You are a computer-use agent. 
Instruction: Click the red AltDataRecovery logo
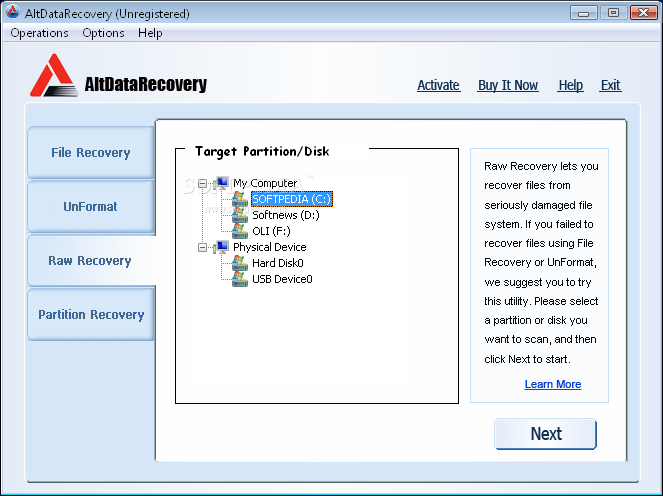(54, 76)
